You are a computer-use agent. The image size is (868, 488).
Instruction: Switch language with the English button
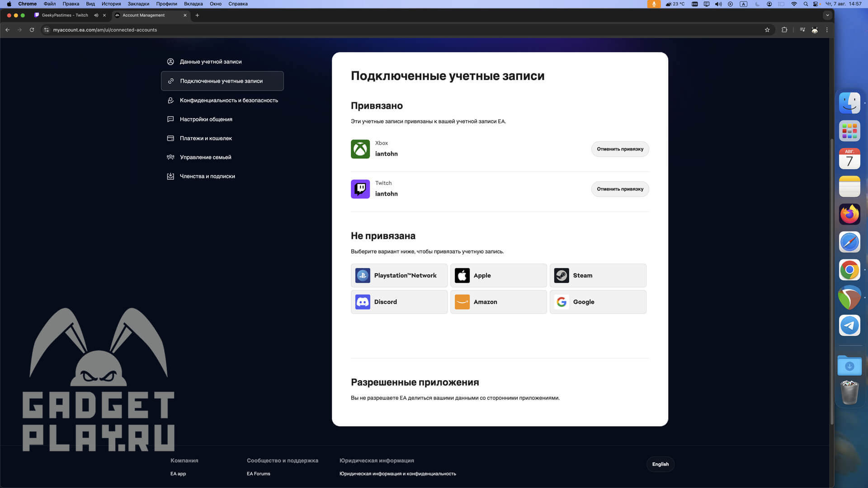click(x=660, y=464)
